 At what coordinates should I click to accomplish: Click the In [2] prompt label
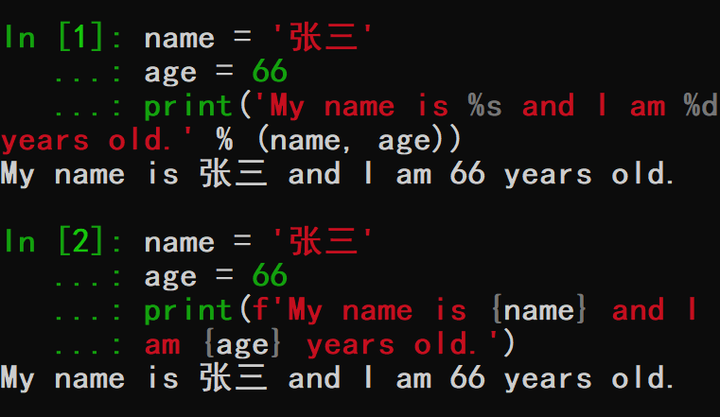[x=62, y=242]
